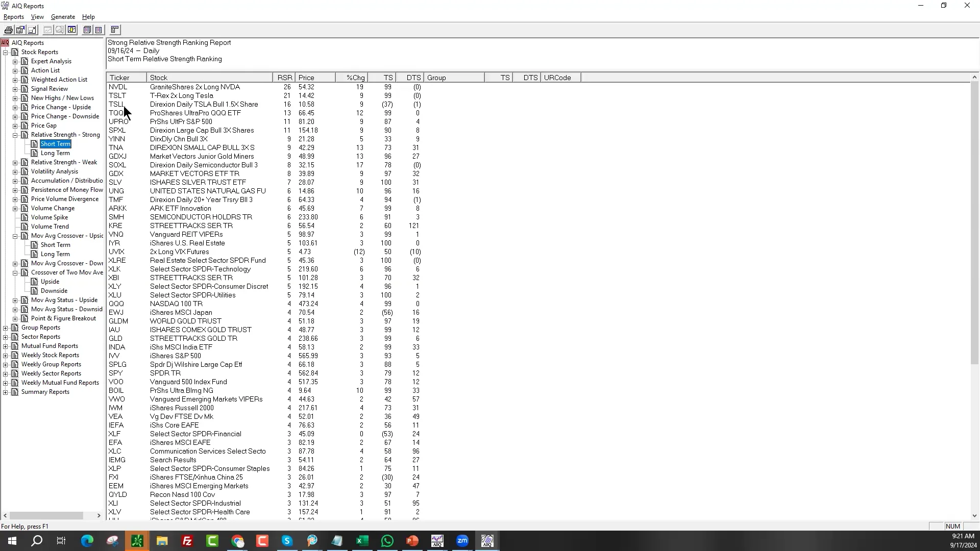
Task: Open the View menu
Action: (x=37, y=17)
